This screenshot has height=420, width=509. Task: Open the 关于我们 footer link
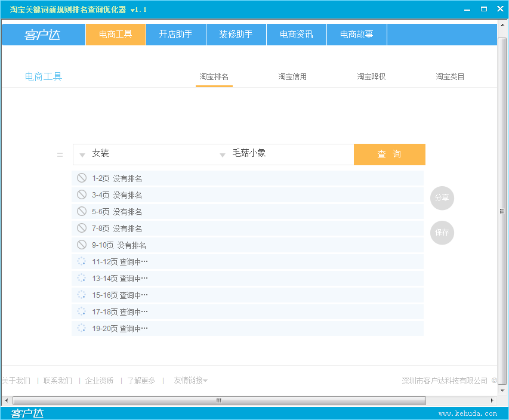(x=16, y=381)
